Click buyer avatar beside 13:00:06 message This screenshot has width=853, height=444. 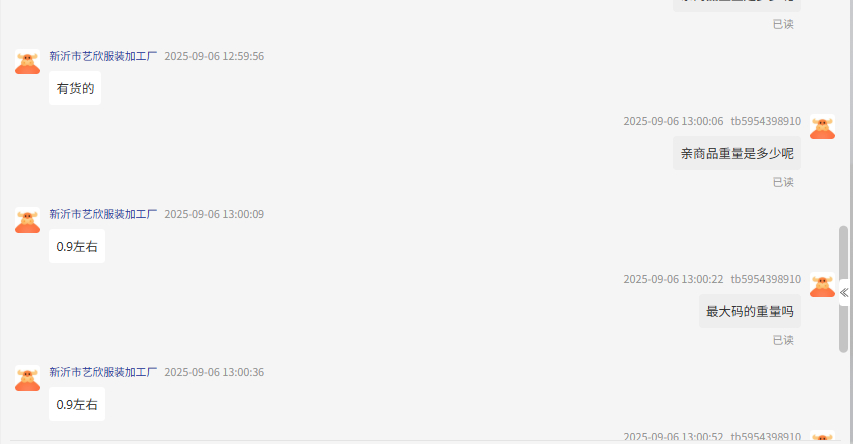(x=822, y=126)
